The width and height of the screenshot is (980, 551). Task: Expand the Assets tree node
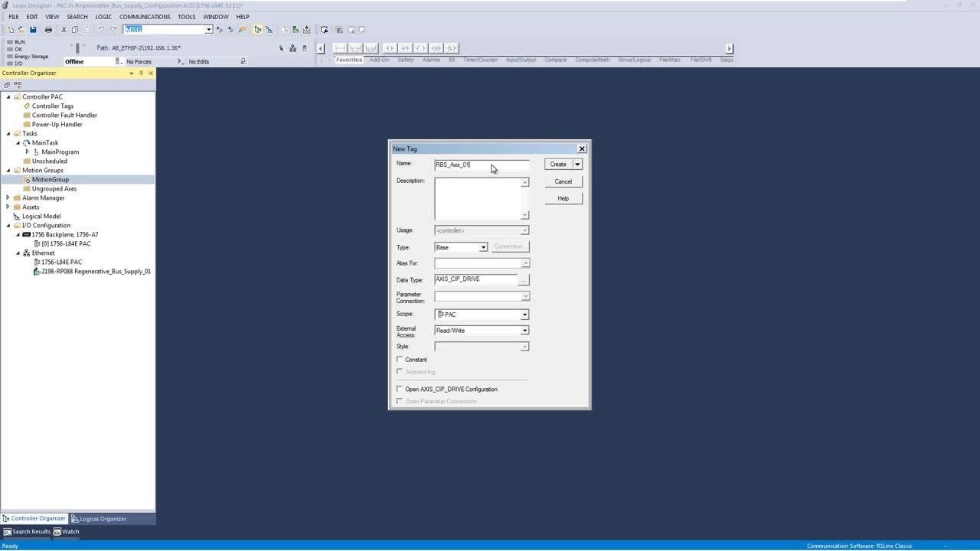tap(8, 207)
